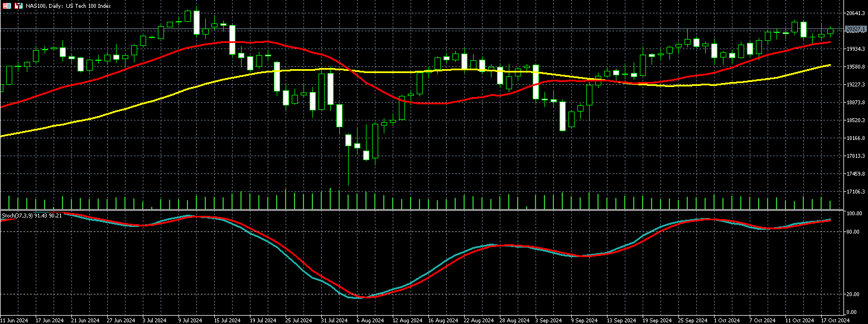Click the '15 Jul 2024' date label
This screenshot has width=868, height=324.
pyautogui.click(x=227, y=321)
